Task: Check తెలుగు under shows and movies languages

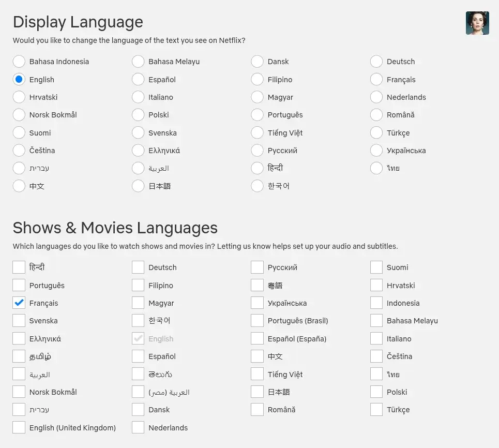Action: point(138,374)
